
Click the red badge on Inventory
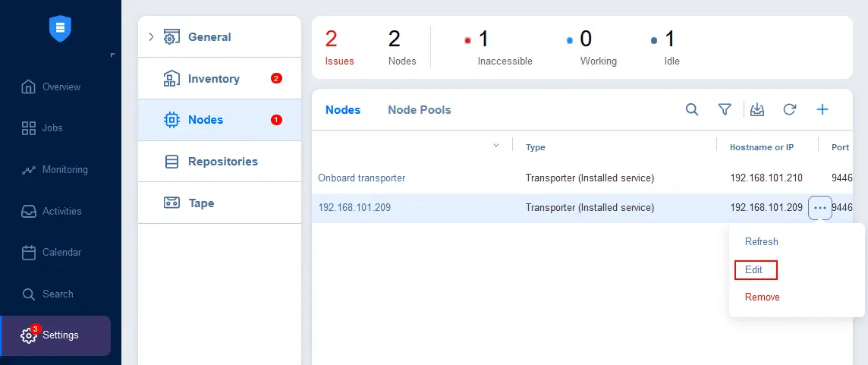277,78
